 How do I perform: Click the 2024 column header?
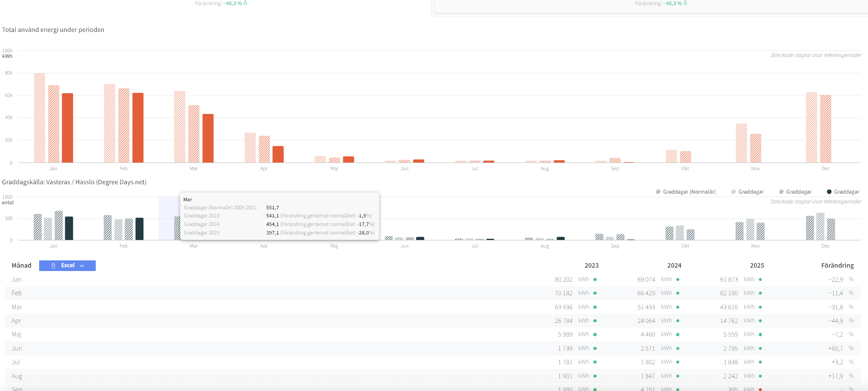pos(674,265)
